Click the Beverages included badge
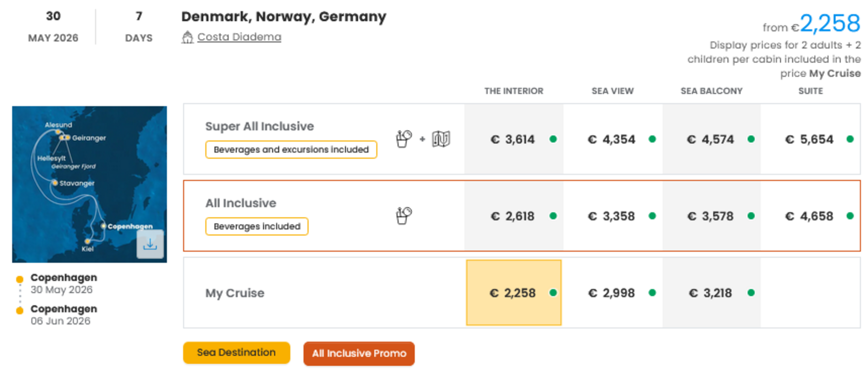This screenshot has height=377, width=868. pos(257,226)
